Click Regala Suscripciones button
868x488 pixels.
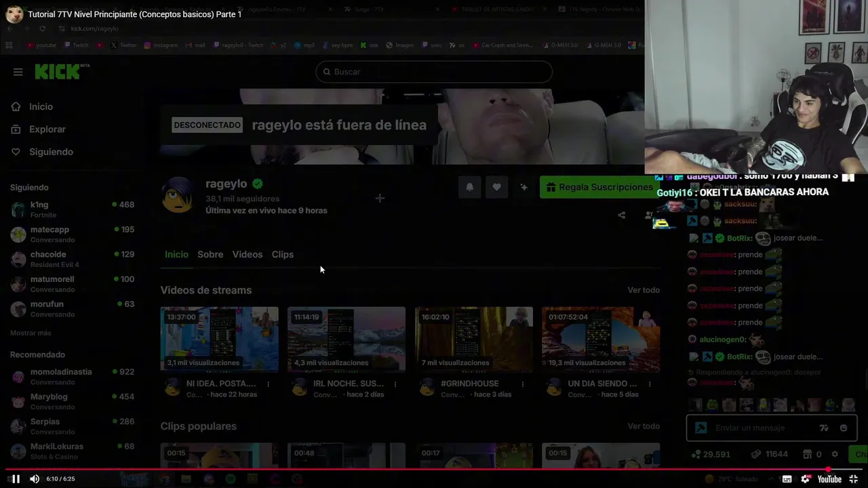[x=599, y=187]
